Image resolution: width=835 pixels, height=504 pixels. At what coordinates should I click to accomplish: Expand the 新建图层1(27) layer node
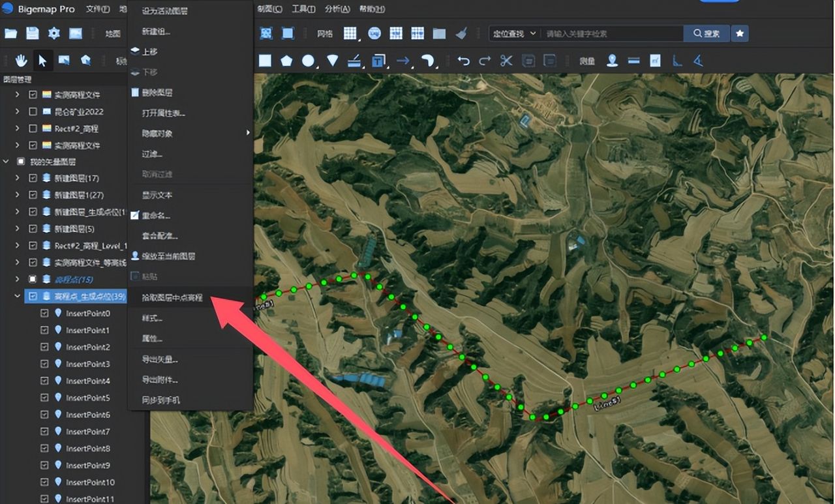[x=18, y=195]
